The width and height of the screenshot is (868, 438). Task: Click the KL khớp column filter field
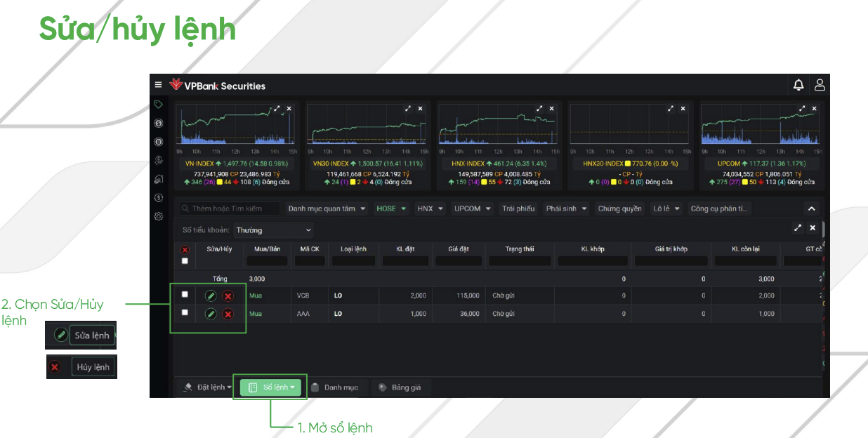tap(593, 261)
